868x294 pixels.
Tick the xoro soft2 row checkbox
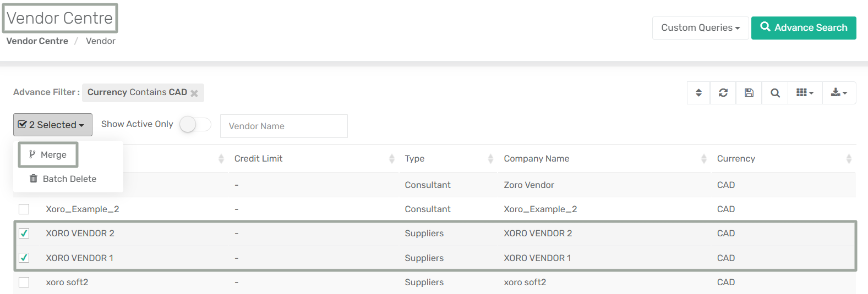[x=24, y=282]
